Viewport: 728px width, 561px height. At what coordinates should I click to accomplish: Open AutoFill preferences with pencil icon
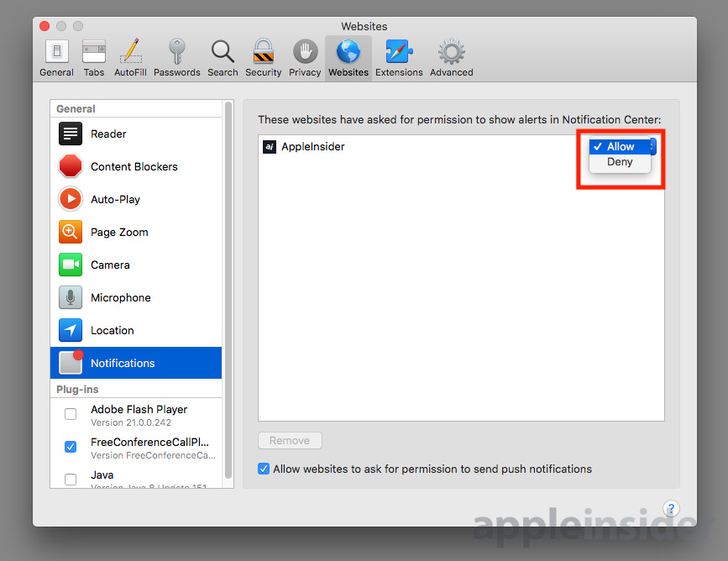coord(130,59)
